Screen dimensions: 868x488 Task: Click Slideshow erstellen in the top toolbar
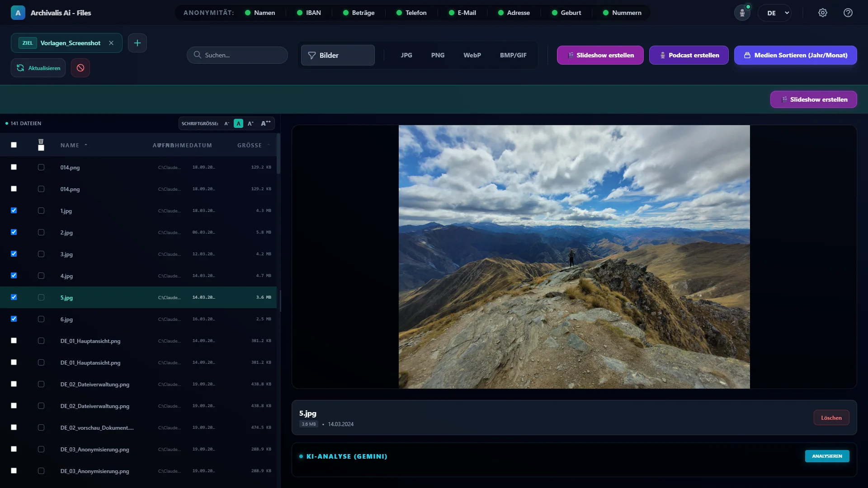(x=600, y=55)
